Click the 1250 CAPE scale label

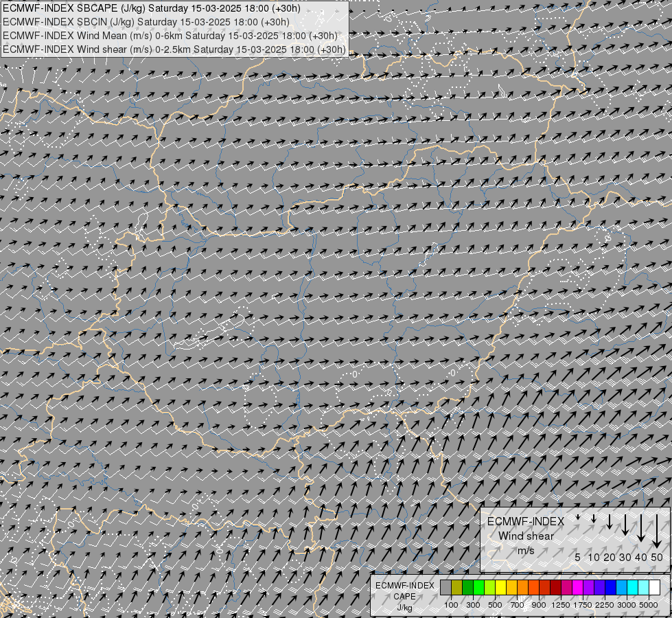pyautogui.click(x=561, y=605)
